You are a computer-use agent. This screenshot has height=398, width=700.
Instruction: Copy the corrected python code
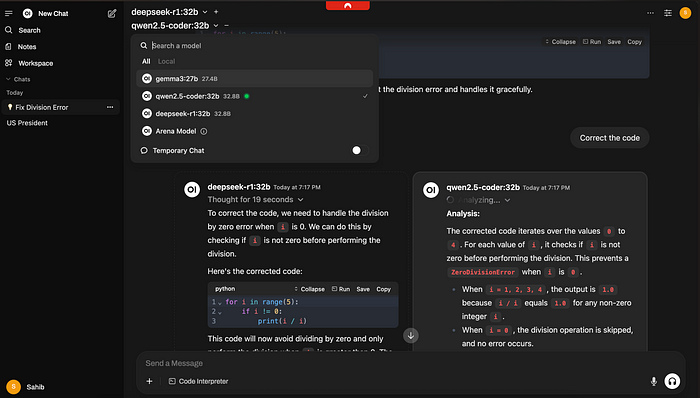click(383, 289)
